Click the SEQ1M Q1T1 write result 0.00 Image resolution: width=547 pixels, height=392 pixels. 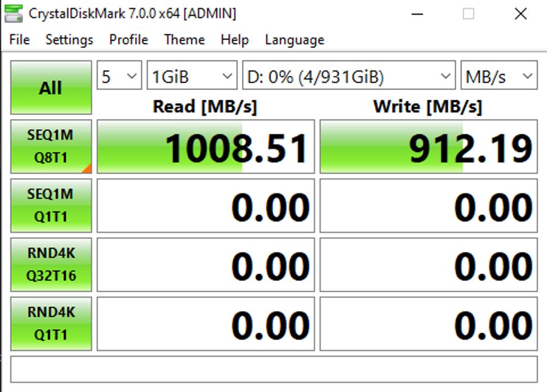[x=428, y=206]
